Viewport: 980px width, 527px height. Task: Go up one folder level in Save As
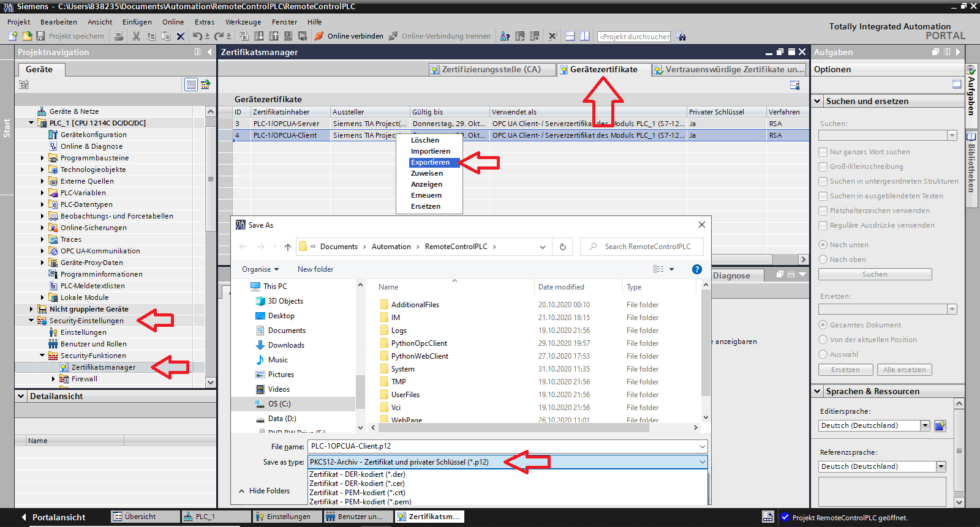coord(287,247)
